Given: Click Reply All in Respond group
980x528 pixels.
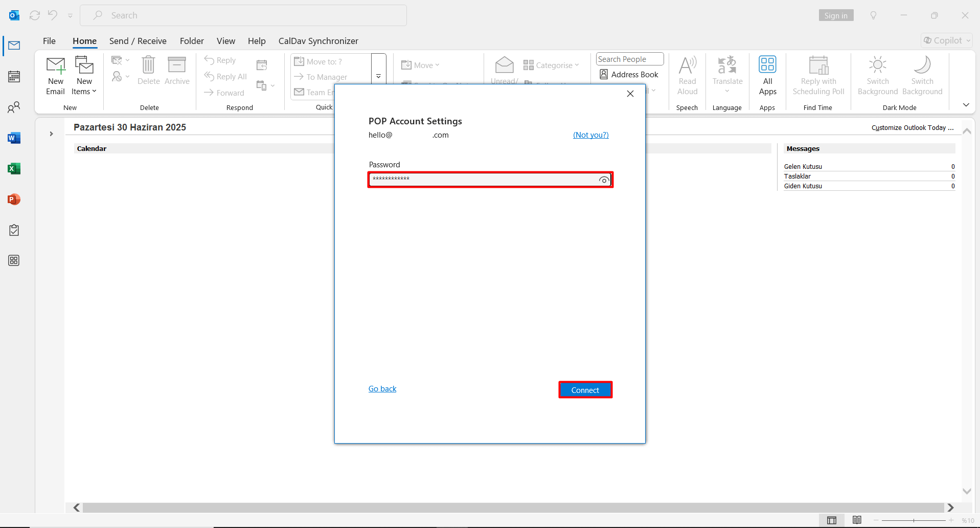Looking at the screenshot, I should (x=225, y=76).
